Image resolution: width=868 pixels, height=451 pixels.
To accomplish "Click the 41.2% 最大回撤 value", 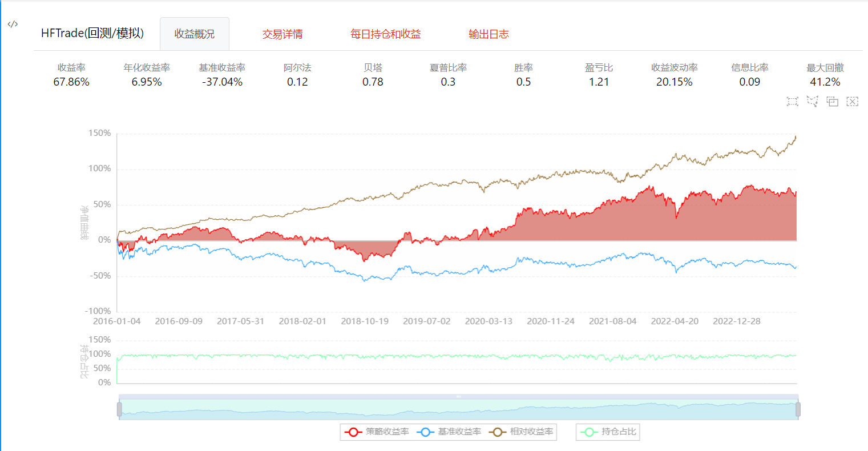I will [x=825, y=82].
